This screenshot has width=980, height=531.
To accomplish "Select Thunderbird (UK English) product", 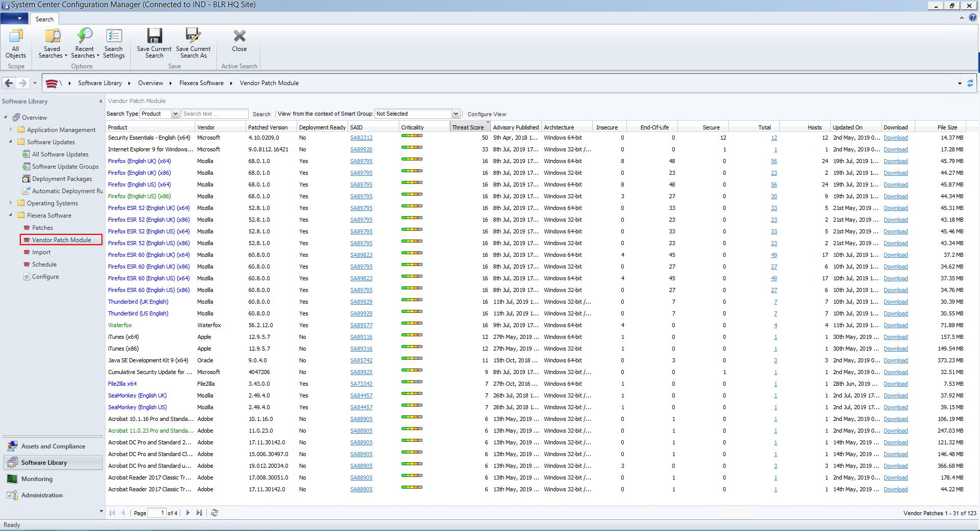I will point(138,302).
